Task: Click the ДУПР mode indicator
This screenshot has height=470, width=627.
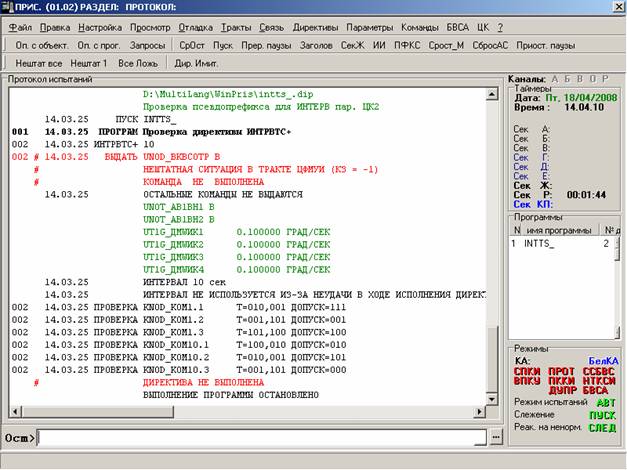Action: coord(562,390)
